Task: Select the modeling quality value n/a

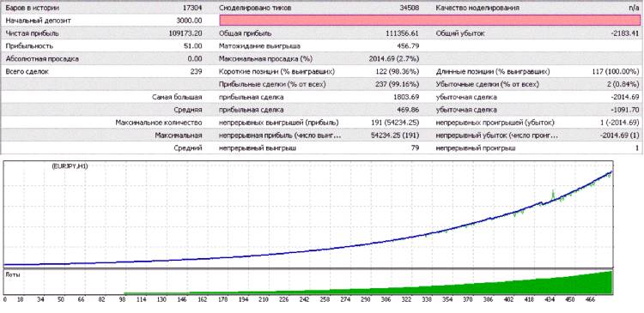Action: pos(635,8)
